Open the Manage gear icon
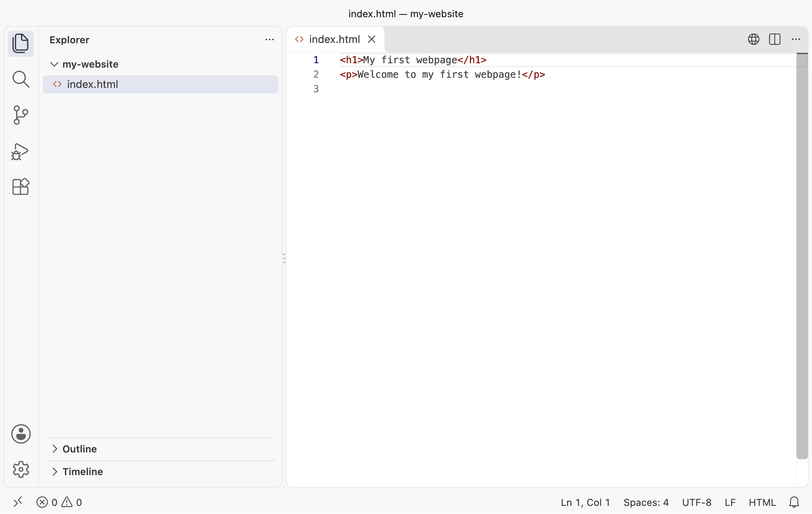 tap(21, 469)
